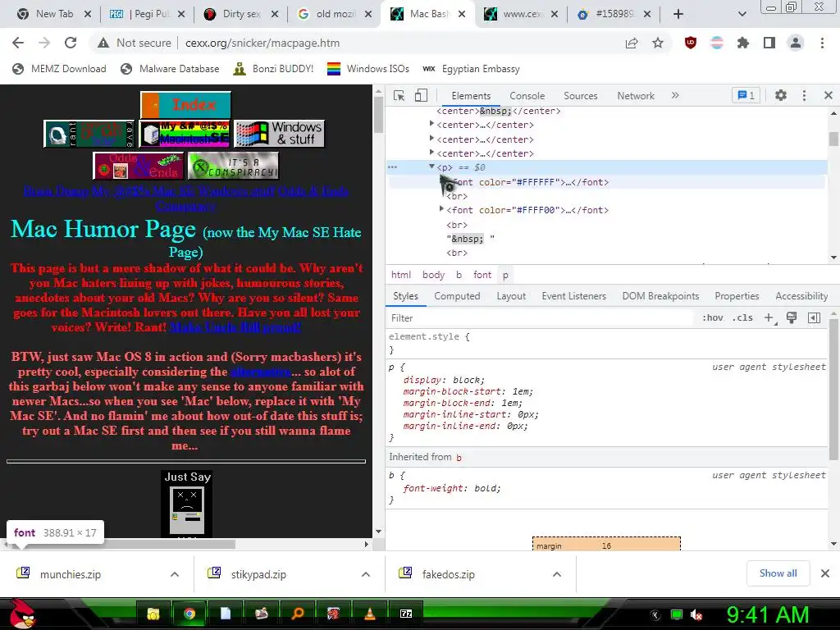Open the DevTools three-dot customize menu
Viewport: 840px width, 630px height.
click(x=804, y=95)
